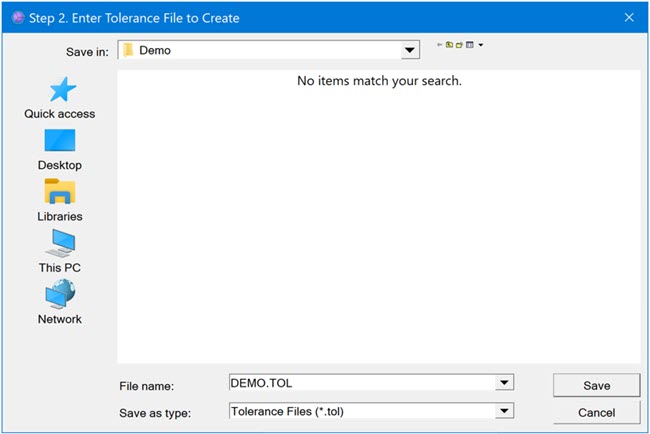Open the Desktop location in sidebar
Image resolution: width=650 pixels, height=434 pixels.
60,141
